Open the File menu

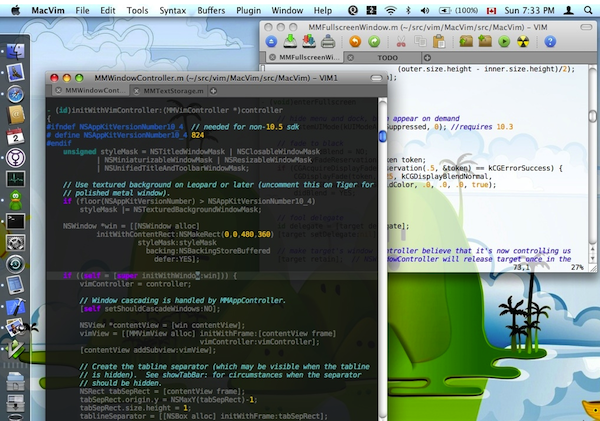82,10
